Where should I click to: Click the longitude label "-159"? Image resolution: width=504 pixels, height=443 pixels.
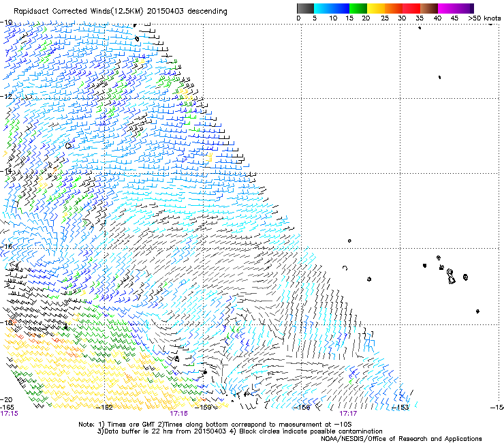(203, 408)
